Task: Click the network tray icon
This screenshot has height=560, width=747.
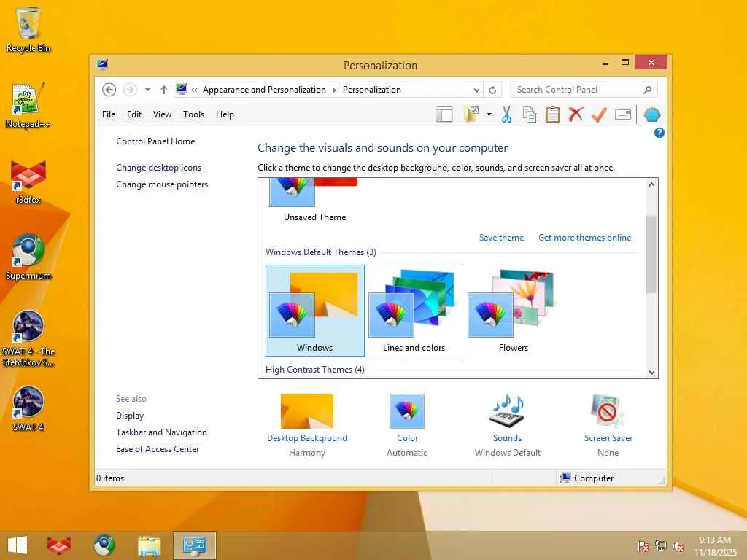Action: [661, 546]
